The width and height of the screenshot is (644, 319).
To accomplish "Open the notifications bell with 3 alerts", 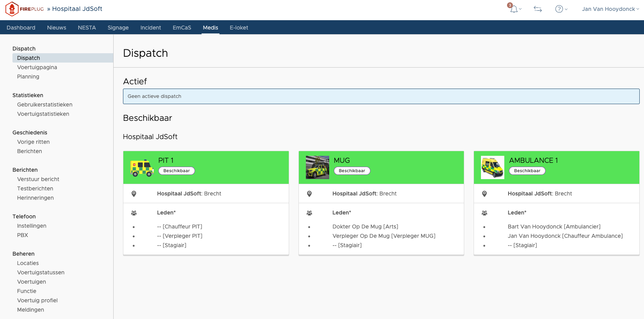I will point(514,9).
